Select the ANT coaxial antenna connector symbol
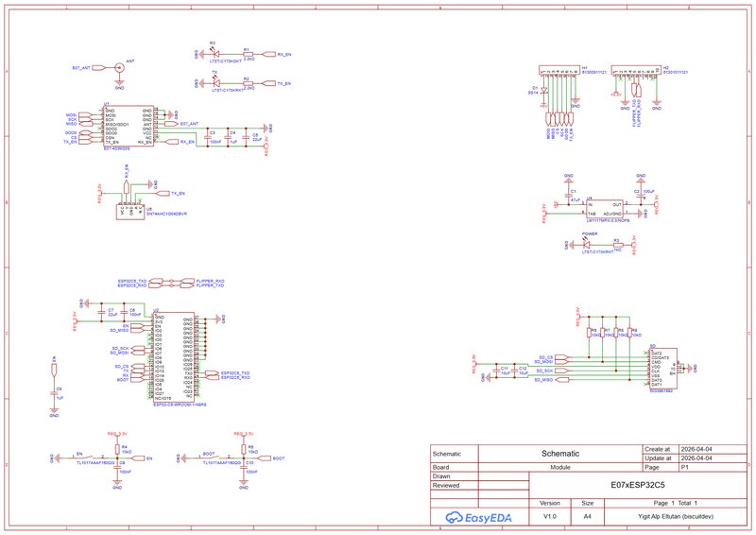Screen dimensions: 756x535 point(119,68)
